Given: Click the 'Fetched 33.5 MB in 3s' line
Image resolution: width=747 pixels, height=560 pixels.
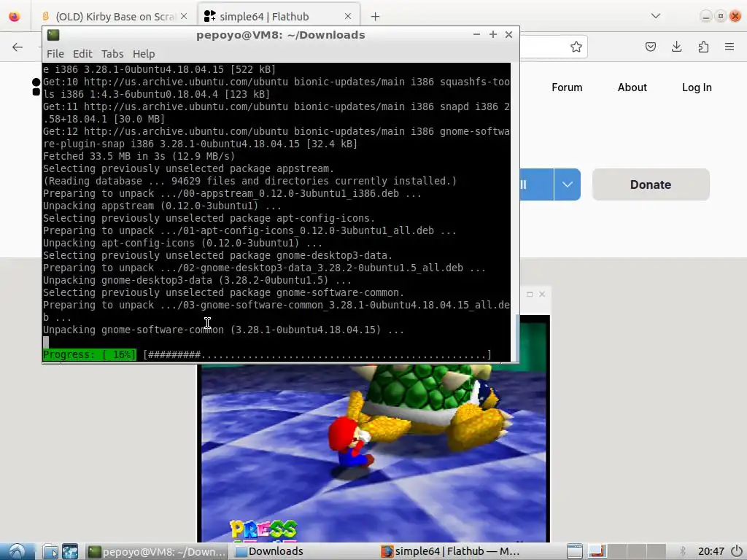Looking at the screenshot, I should point(139,156).
